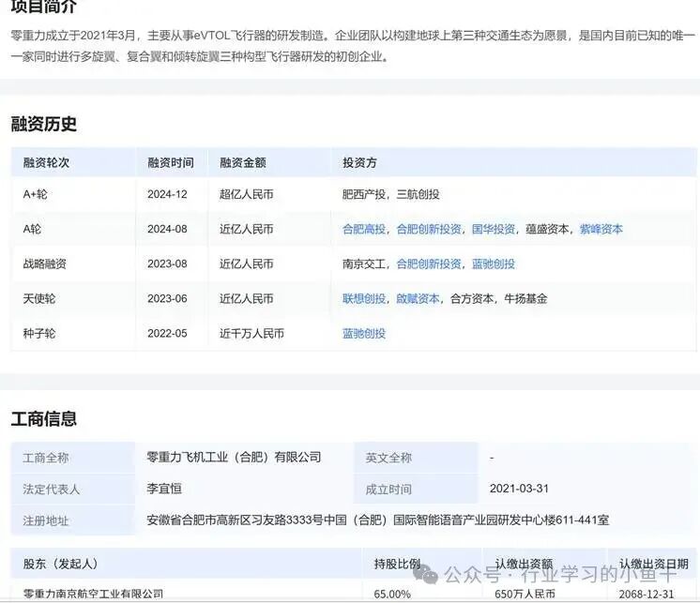
Task: Click the 持股比例 column header
Action: [397, 565]
